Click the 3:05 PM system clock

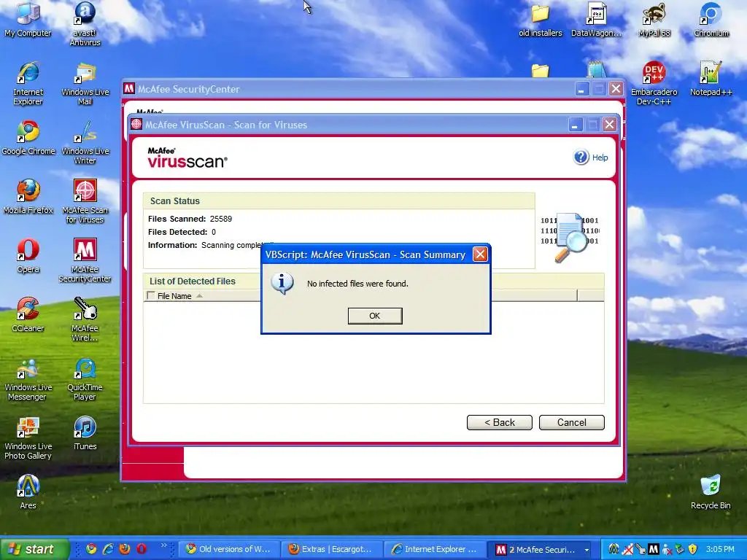[x=720, y=549]
